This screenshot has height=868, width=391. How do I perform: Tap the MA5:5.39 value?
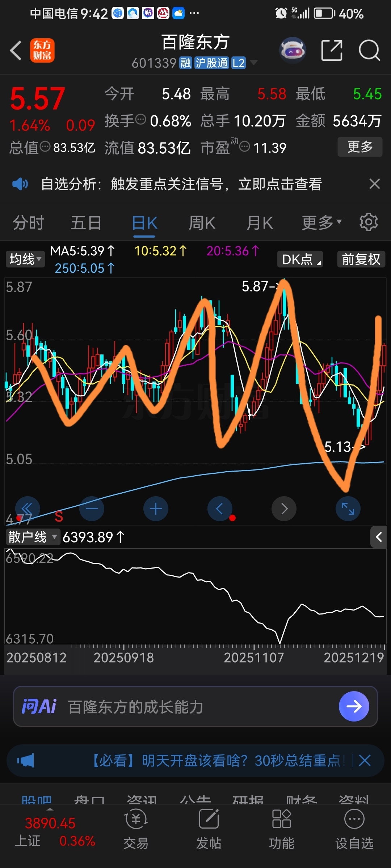(83, 251)
